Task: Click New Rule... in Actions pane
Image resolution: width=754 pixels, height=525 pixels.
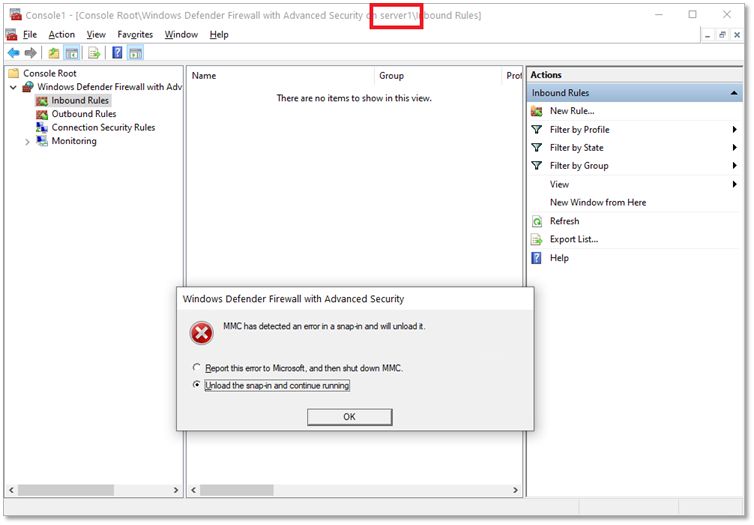Action: point(572,111)
